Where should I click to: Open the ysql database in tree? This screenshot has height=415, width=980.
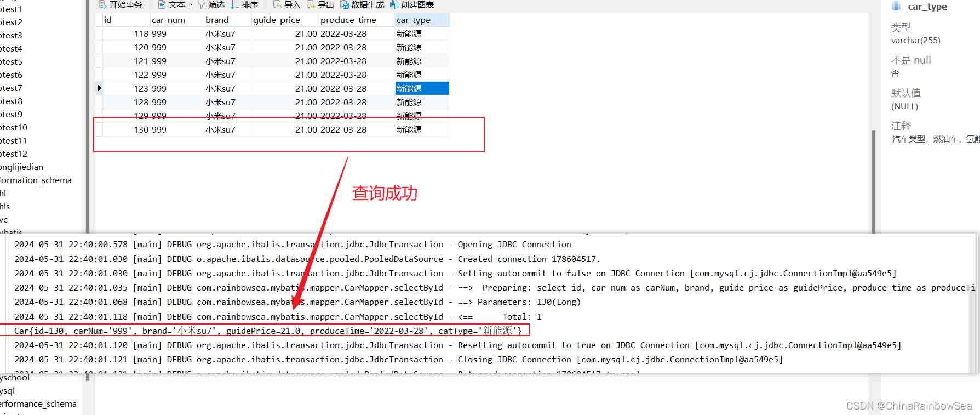click(7, 391)
